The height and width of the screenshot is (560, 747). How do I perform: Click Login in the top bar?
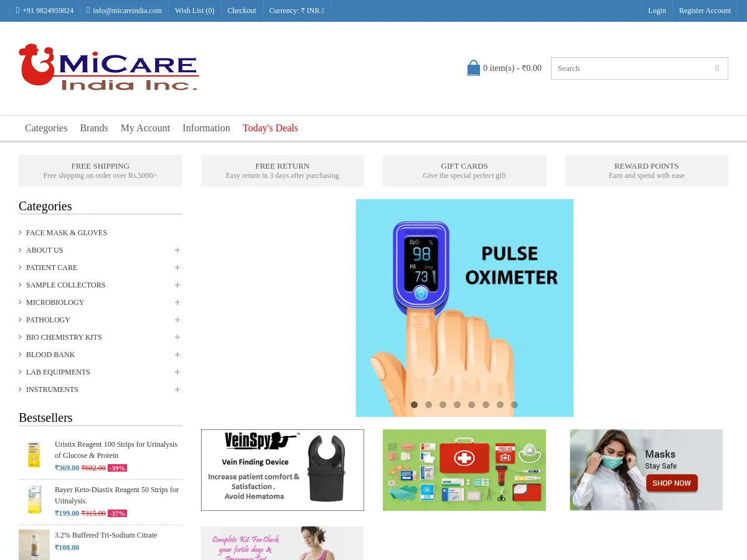pos(657,11)
